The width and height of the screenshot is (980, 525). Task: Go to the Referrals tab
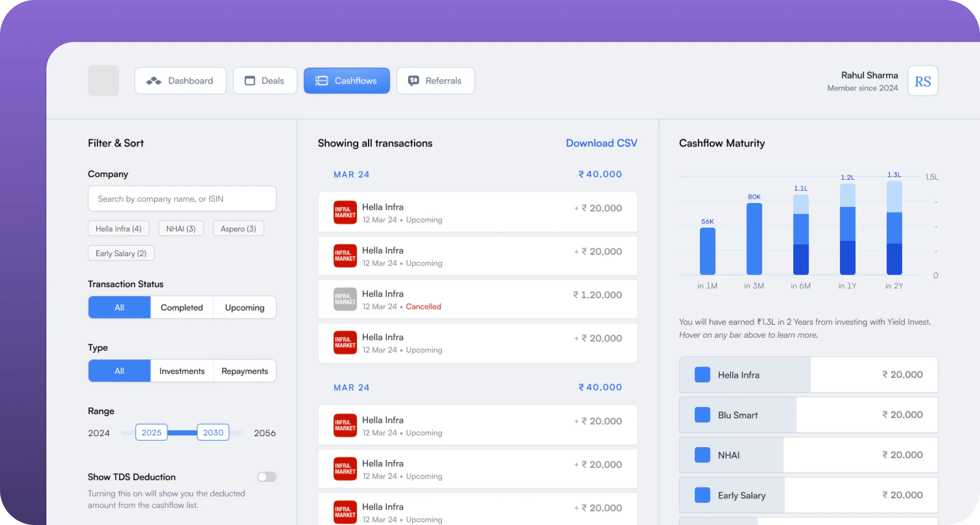pyautogui.click(x=435, y=80)
